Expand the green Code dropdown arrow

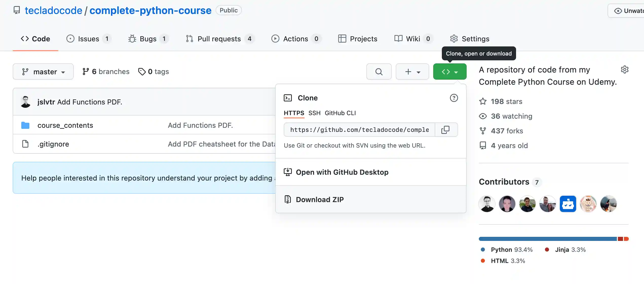[x=456, y=72]
